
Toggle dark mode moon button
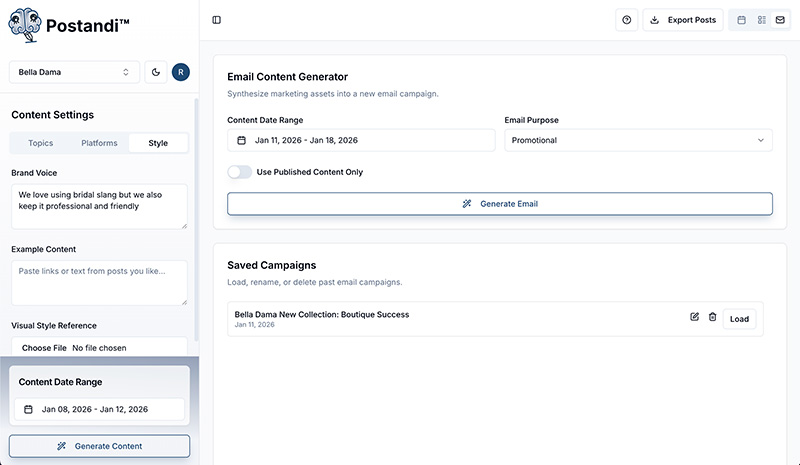click(156, 72)
